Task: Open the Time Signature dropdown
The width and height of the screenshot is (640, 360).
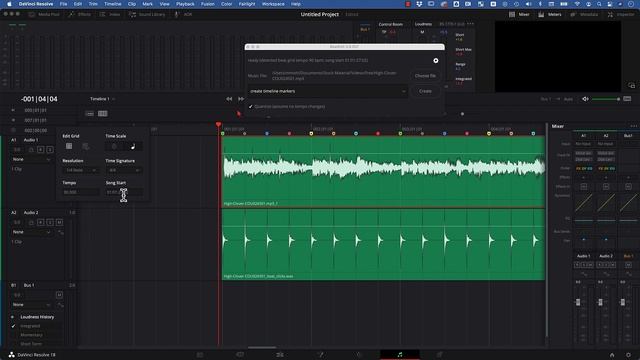Action: tap(124, 170)
